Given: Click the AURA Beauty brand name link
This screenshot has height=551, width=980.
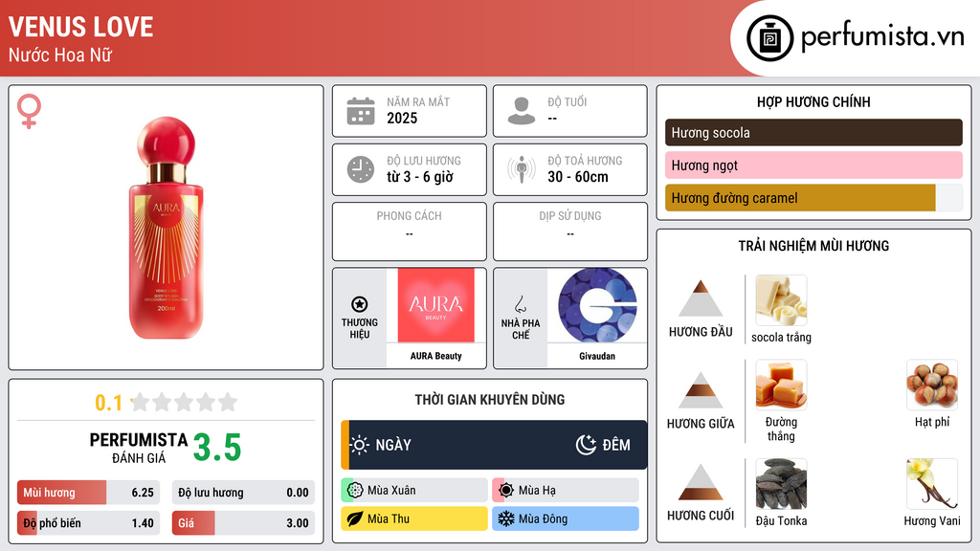Looking at the screenshot, I should tap(436, 356).
